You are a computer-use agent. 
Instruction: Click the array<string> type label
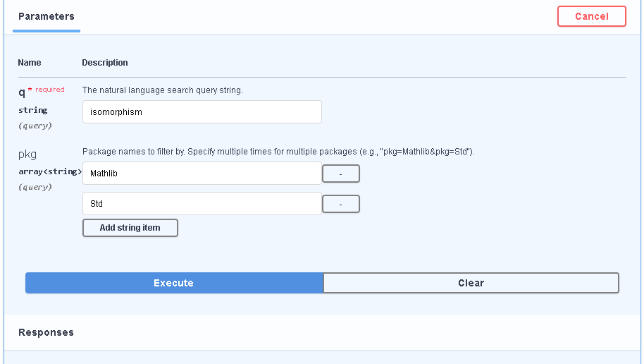[x=50, y=171]
